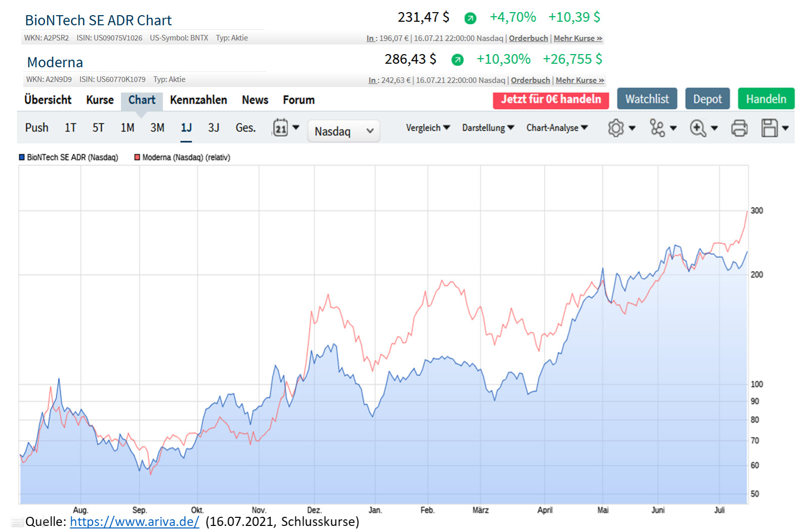Select the 1T time range
801x532 pixels.
(x=70, y=127)
